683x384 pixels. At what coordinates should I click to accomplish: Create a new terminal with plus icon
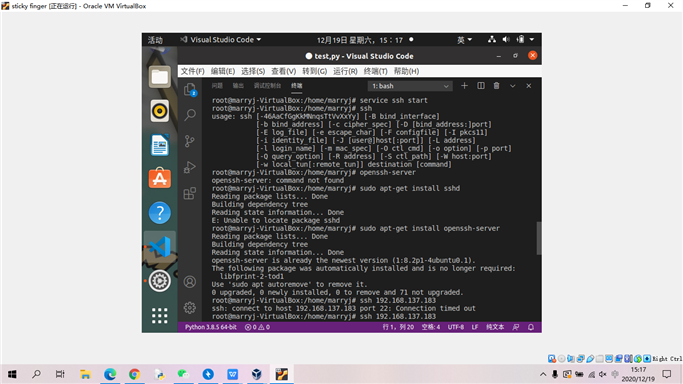[464, 86]
